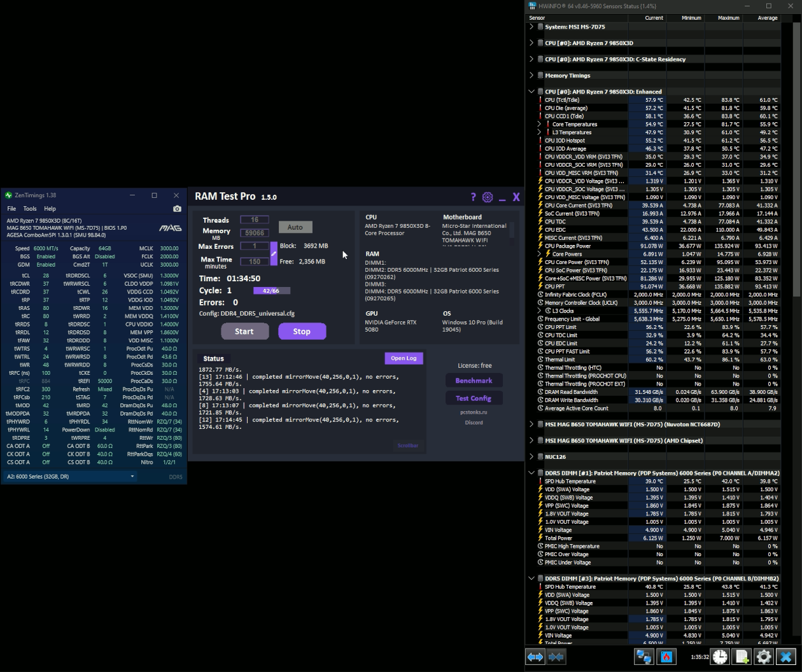The width and height of the screenshot is (802, 672).
Task: Click the purple pencil edit icon
Action: [x=274, y=253]
